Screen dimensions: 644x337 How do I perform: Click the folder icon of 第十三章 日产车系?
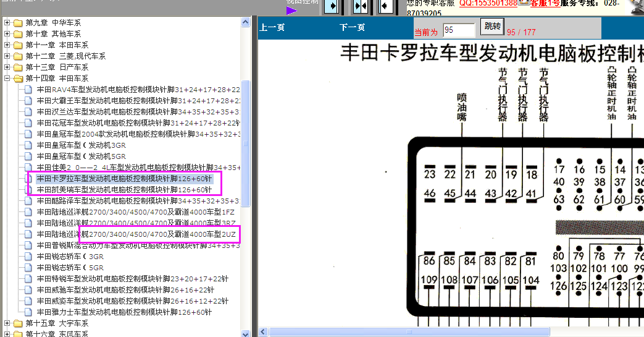tap(18, 67)
